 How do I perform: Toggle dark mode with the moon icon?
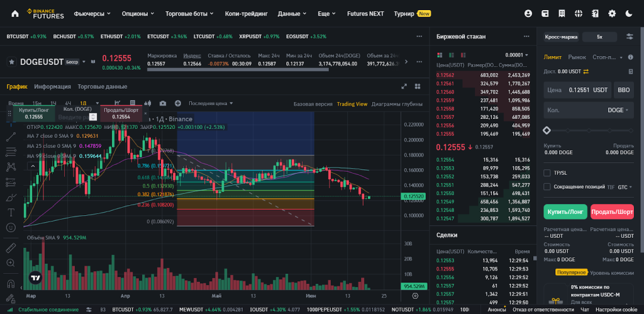629,13
